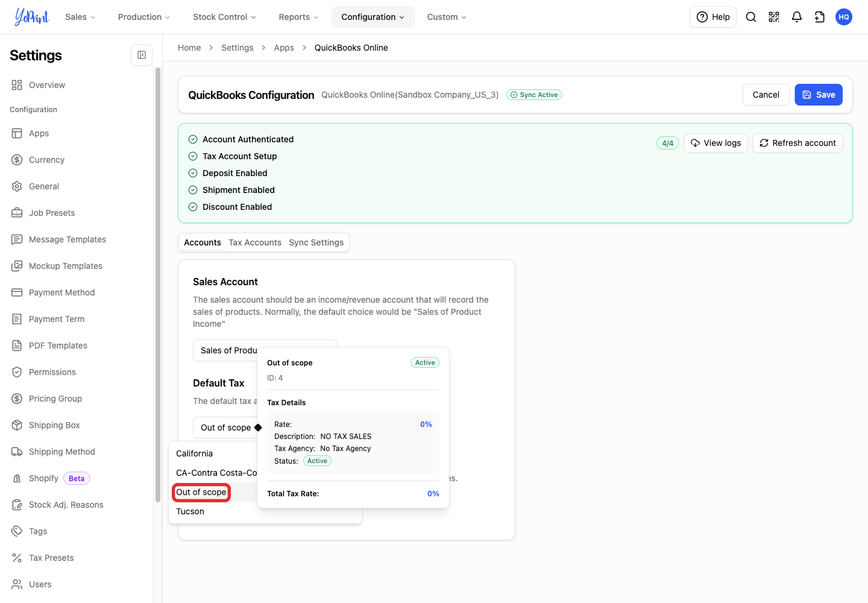This screenshot has width=868, height=603.
Task: Expand the Configuration menu
Action: (373, 17)
